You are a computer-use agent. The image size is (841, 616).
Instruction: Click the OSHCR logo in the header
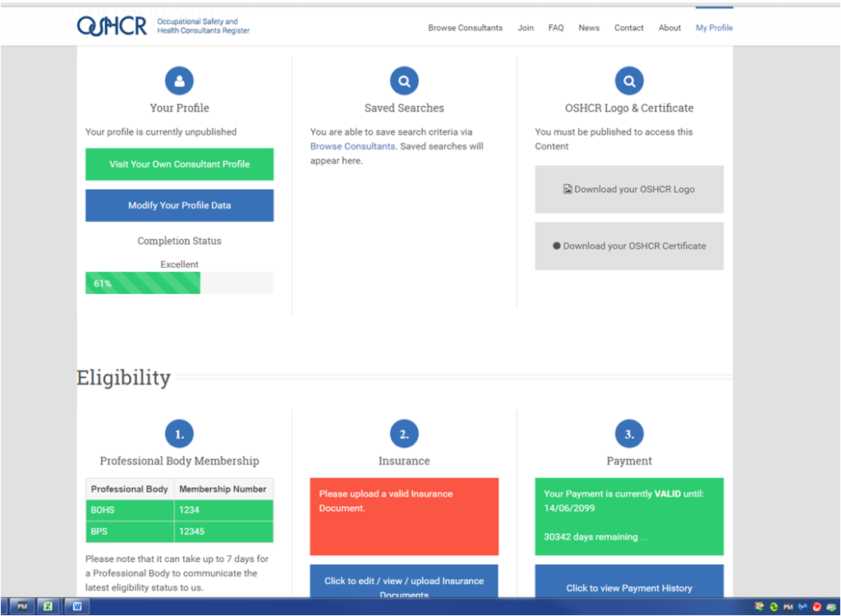[x=112, y=26]
